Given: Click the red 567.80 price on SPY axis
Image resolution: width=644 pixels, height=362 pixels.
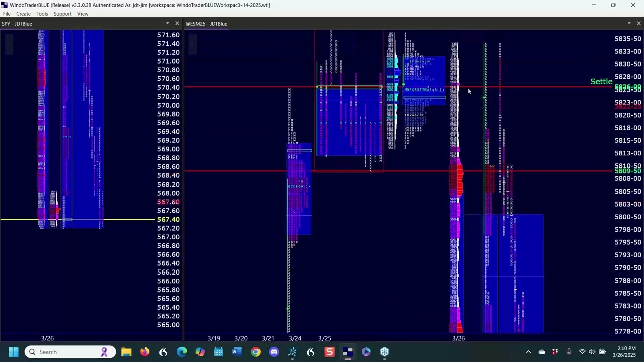Looking at the screenshot, I should 169,202.
